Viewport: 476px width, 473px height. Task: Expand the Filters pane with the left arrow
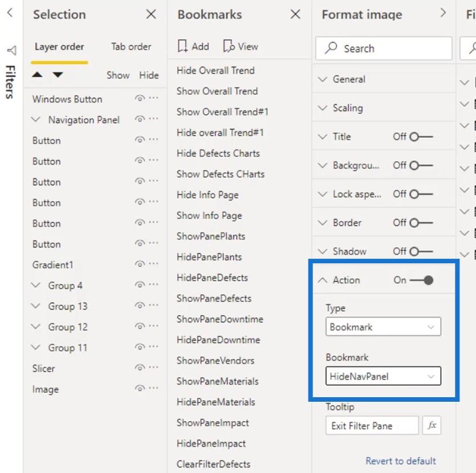10,13
